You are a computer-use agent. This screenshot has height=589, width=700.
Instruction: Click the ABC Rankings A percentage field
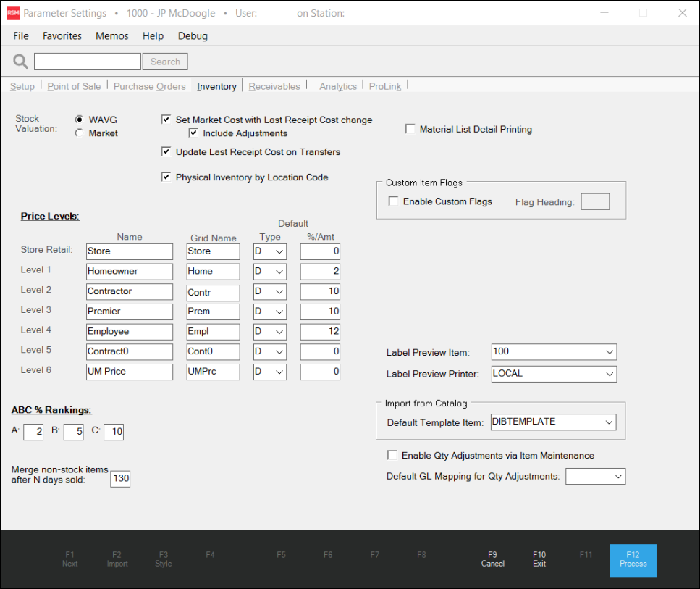(x=33, y=432)
